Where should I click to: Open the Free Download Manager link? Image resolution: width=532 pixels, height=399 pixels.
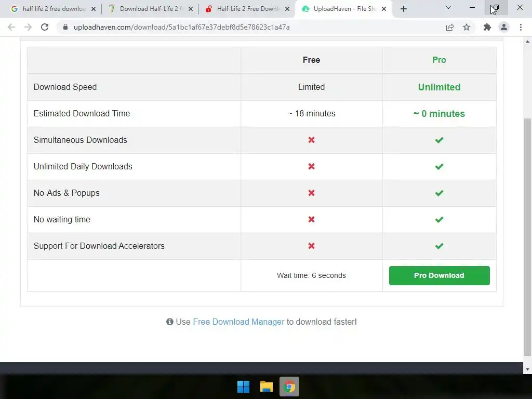pyautogui.click(x=238, y=322)
